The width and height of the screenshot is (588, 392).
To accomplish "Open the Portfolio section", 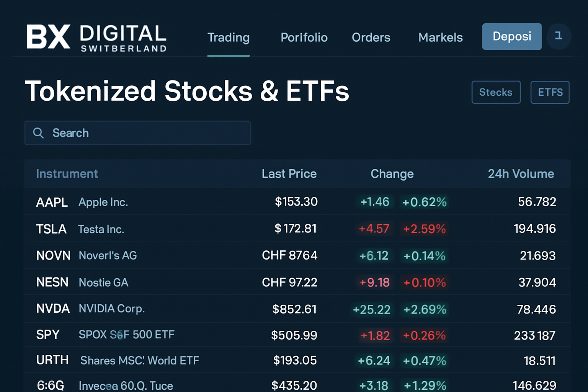I will (304, 38).
